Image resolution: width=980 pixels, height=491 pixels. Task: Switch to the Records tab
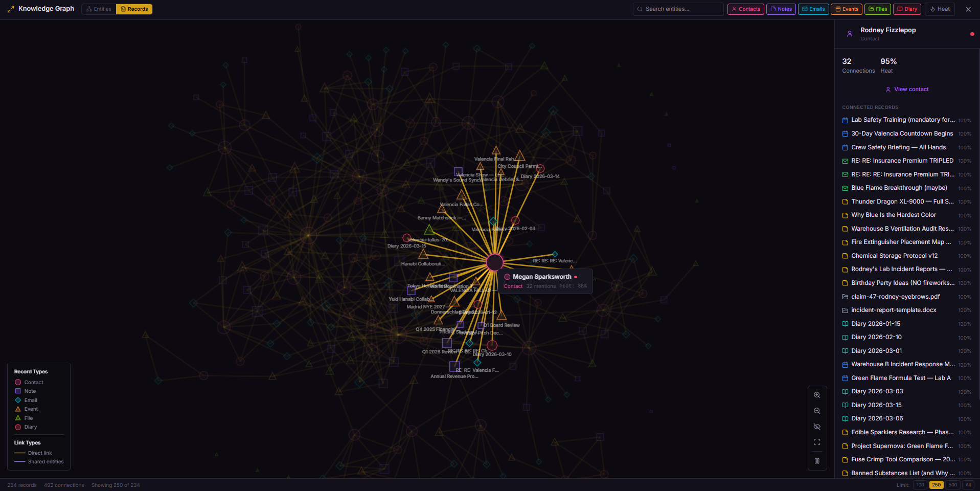click(134, 9)
